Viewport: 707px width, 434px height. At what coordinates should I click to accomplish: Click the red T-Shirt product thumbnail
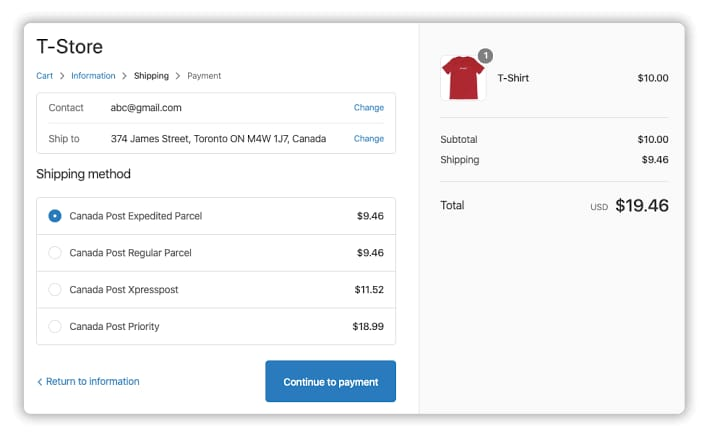pyautogui.click(x=463, y=78)
